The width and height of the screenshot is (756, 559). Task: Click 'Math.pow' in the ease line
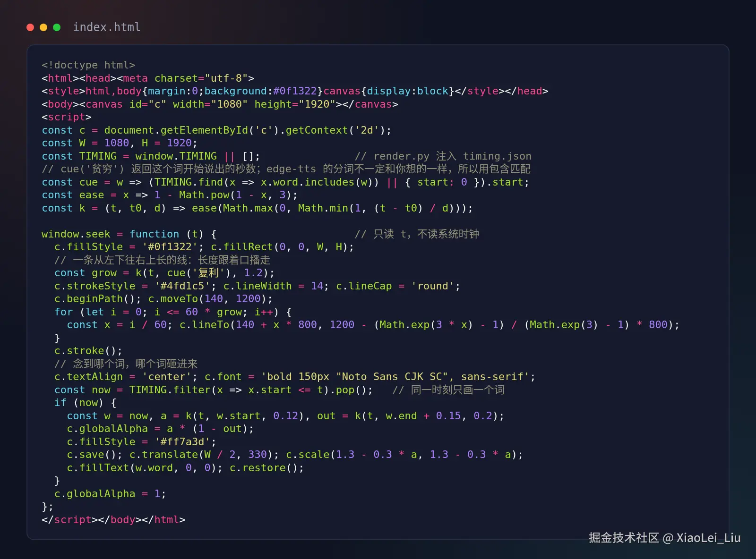[x=204, y=195]
